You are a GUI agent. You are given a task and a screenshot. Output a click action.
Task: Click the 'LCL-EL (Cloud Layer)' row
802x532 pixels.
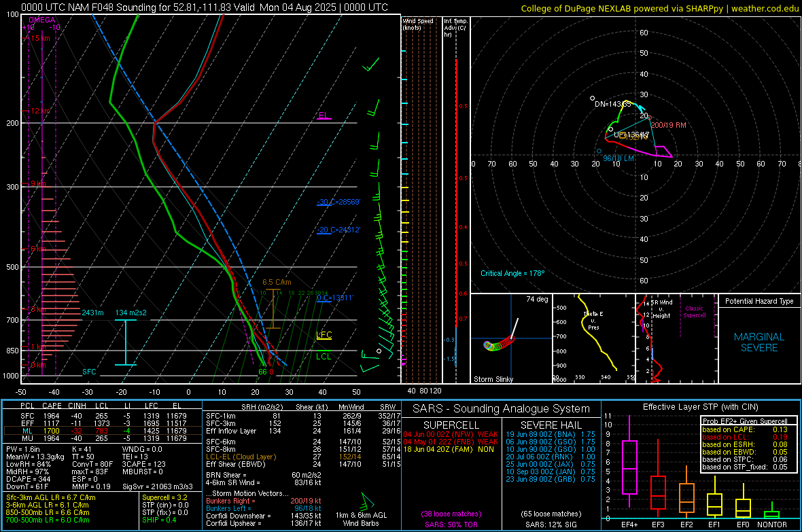[303, 457]
